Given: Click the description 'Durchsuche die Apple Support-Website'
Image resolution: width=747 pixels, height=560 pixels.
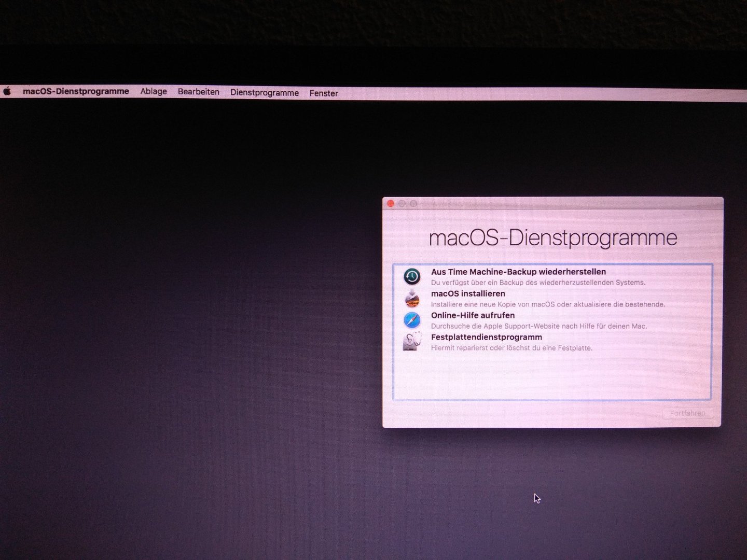Looking at the screenshot, I should [539, 326].
